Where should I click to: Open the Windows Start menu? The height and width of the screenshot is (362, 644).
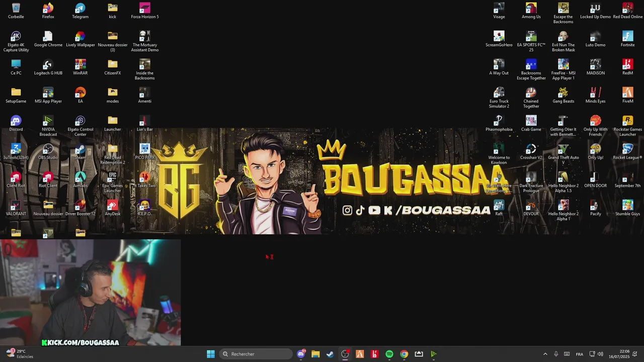(211, 354)
